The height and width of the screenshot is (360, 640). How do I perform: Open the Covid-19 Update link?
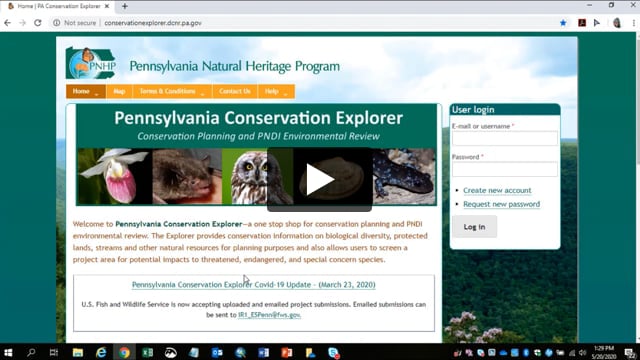(253, 285)
